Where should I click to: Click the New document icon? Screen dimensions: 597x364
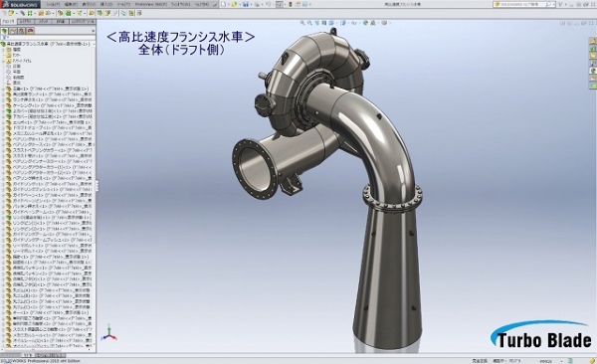point(224,4)
